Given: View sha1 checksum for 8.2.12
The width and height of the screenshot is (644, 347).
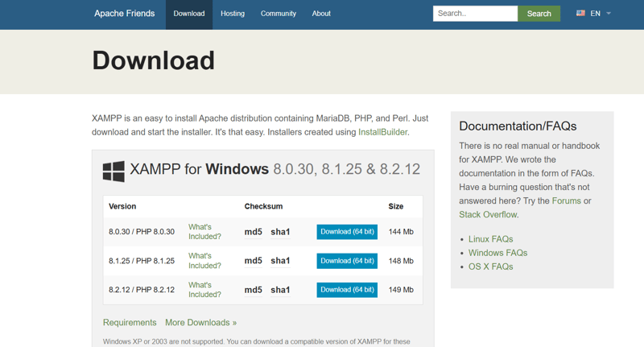Looking at the screenshot, I should pos(280,290).
